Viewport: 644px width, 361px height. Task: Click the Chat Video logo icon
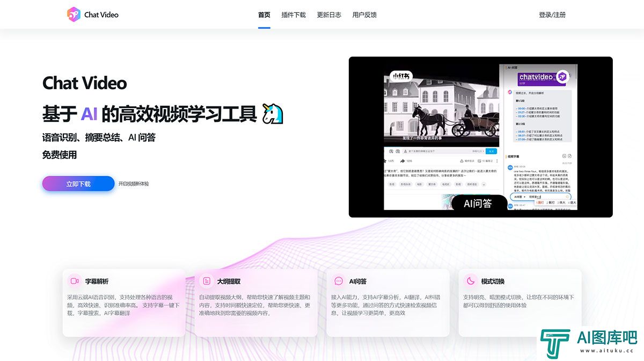tap(74, 15)
